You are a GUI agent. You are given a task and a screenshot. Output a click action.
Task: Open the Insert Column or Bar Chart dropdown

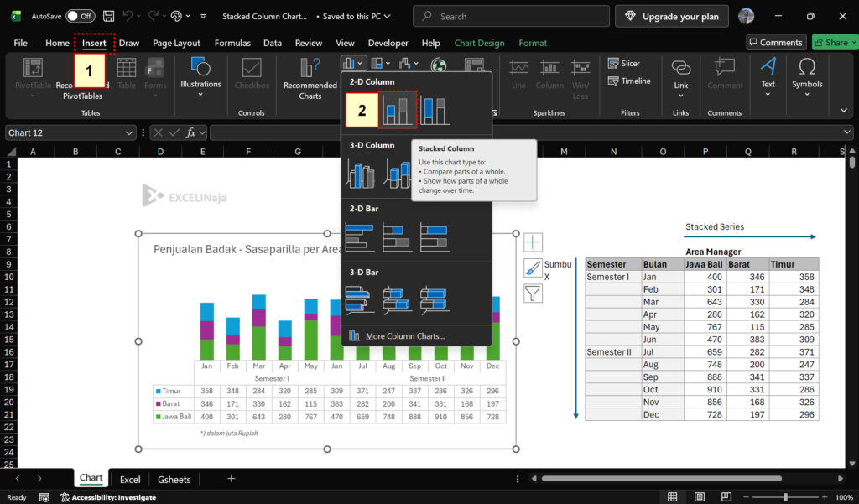(x=352, y=64)
